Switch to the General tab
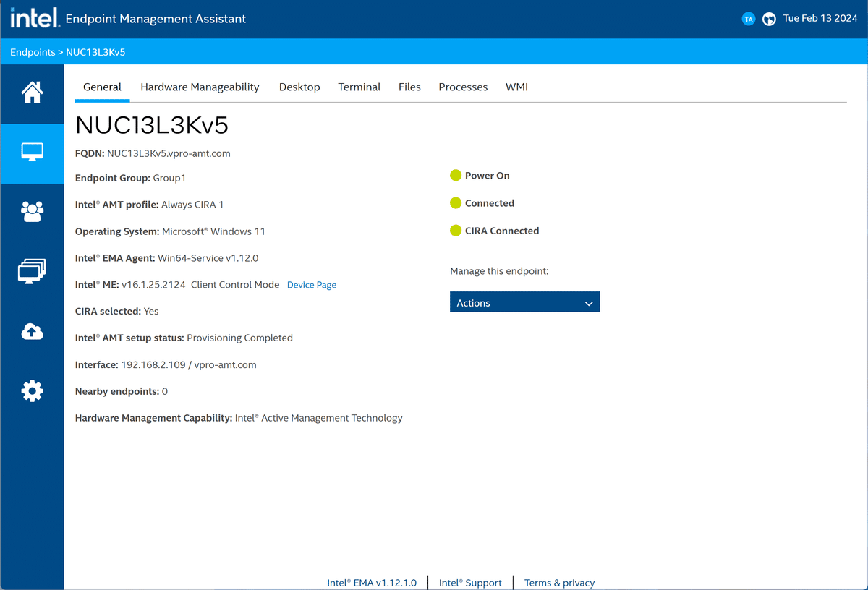This screenshot has height=590, width=868. tap(102, 87)
